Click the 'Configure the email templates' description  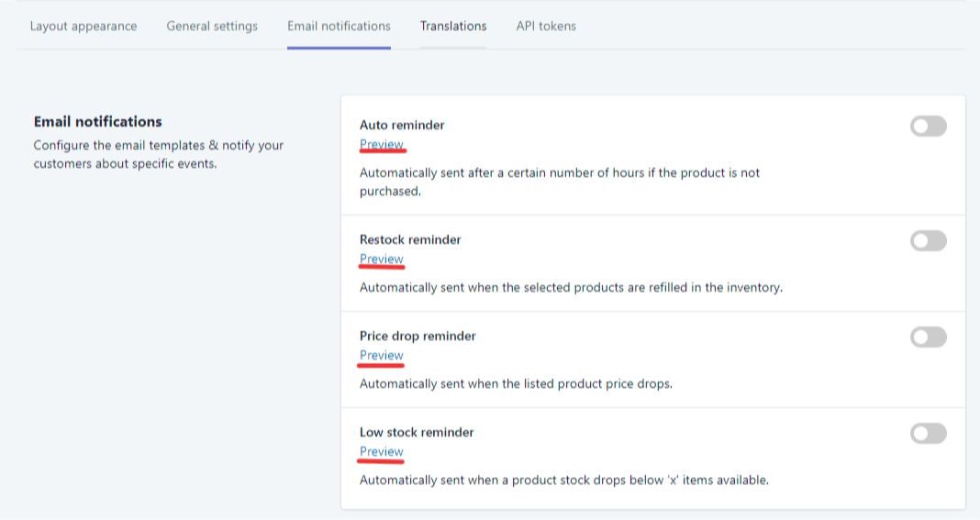159,155
